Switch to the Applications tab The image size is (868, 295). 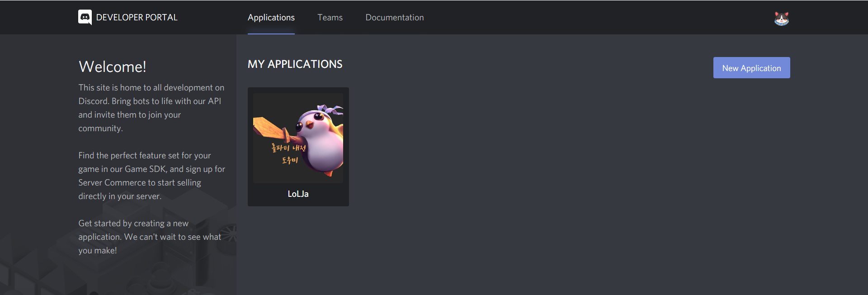pyautogui.click(x=271, y=18)
